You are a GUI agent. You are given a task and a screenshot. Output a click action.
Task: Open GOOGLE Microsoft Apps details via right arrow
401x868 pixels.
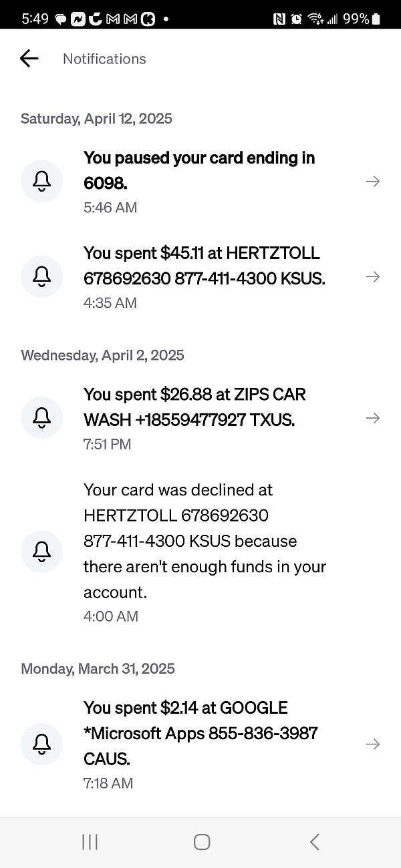373,744
